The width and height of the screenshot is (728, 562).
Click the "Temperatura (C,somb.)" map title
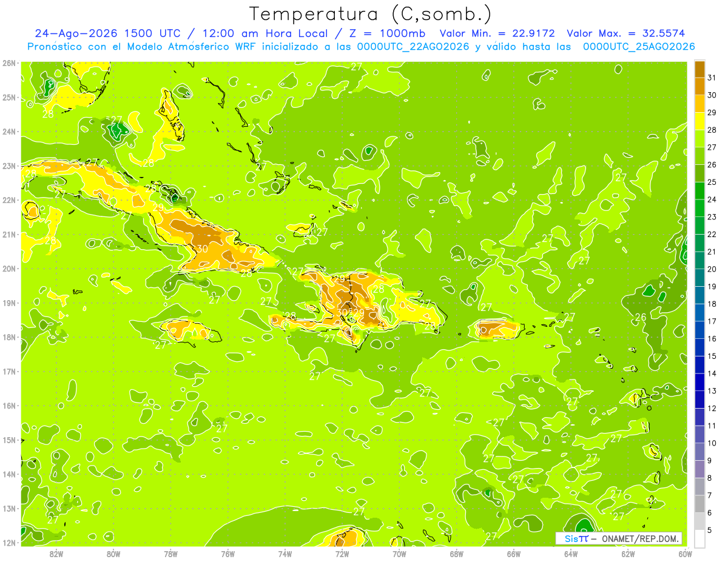click(371, 14)
